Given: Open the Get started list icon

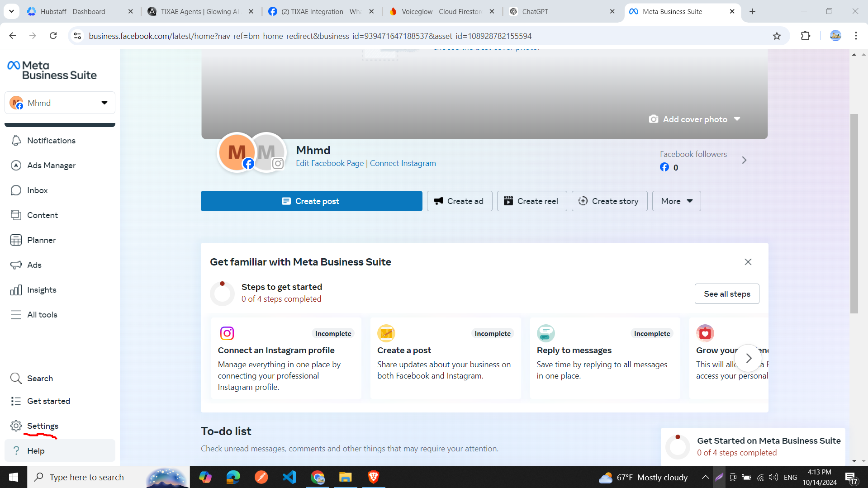Looking at the screenshot, I should pos(16,401).
